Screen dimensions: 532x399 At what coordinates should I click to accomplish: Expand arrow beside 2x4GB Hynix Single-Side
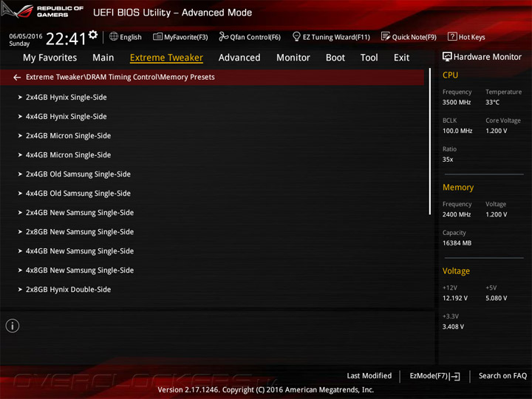[20, 98]
